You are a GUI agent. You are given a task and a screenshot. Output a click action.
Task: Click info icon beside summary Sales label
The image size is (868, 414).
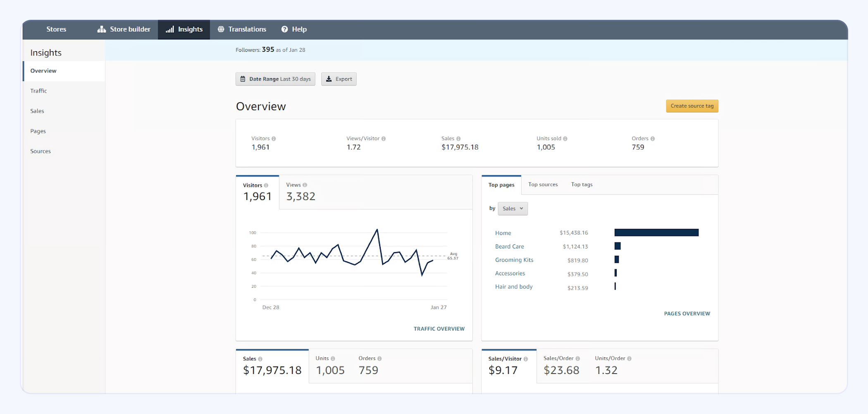coord(458,139)
